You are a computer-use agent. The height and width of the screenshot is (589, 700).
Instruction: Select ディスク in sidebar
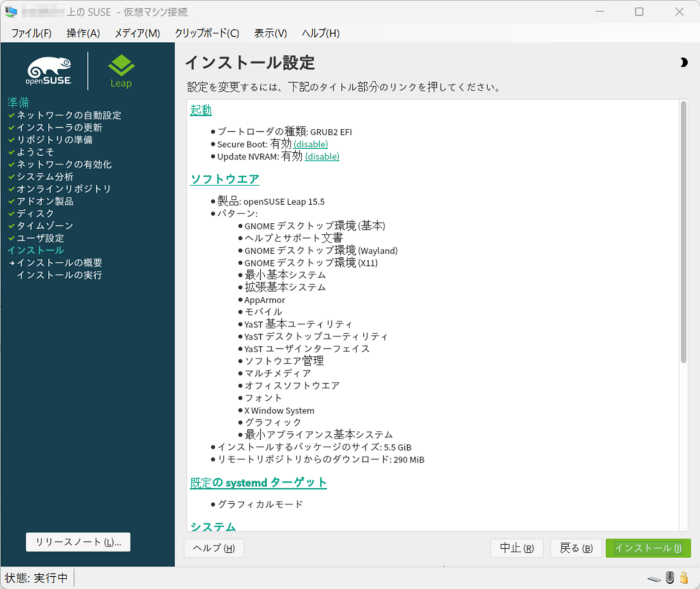[35, 213]
